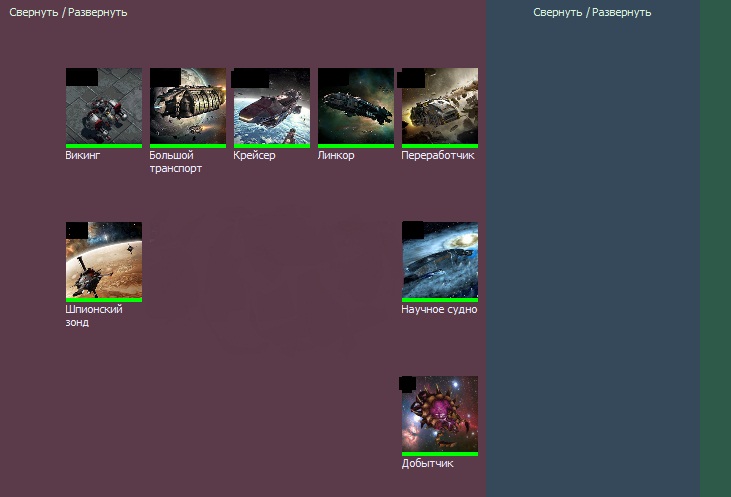Click the Научное судно text label

(439, 310)
